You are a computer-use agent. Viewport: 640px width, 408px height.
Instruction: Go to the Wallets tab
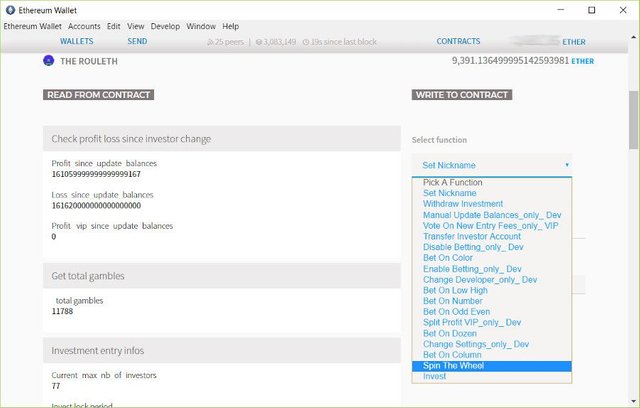point(77,41)
